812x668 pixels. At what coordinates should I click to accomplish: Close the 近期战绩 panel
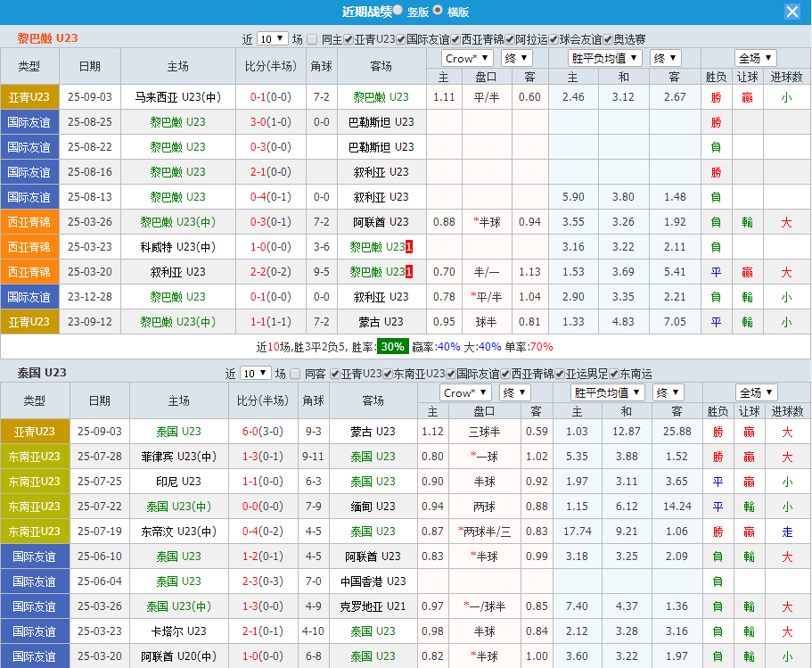click(x=792, y=12)
